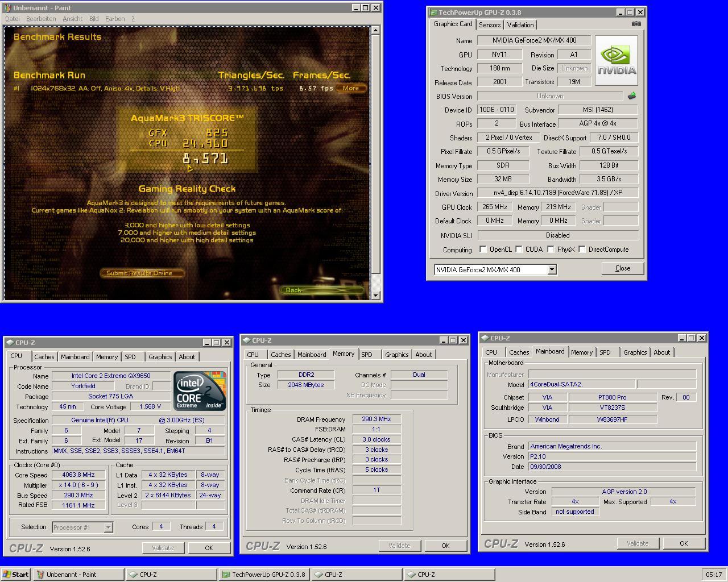The width and height of the screenshot is (728, 582).
Task: Switch to the Sensors tab in GPU-Z
Action: [490, 25]
